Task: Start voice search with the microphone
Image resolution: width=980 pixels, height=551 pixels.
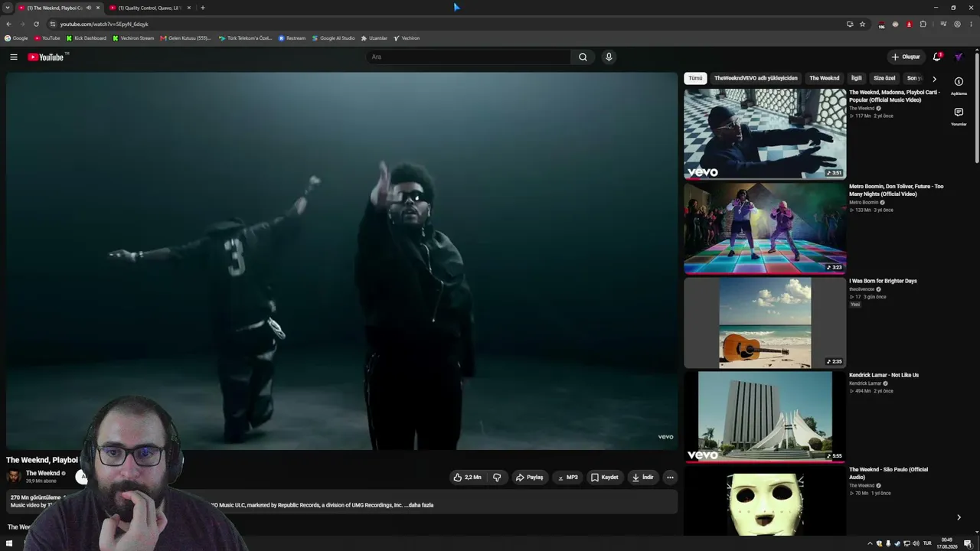Action: pos(609,57)
